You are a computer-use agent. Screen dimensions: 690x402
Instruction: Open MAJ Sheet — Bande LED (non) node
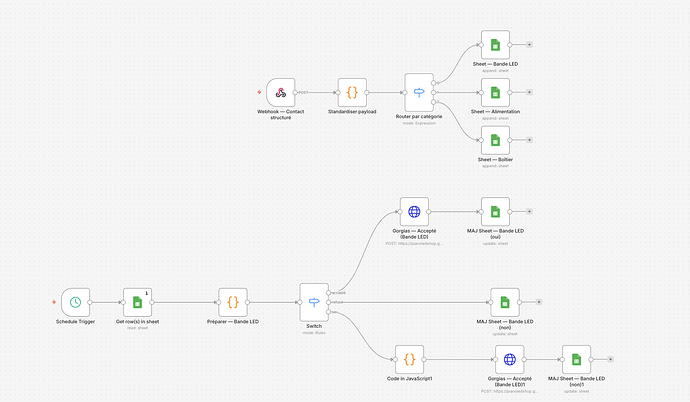505,302
